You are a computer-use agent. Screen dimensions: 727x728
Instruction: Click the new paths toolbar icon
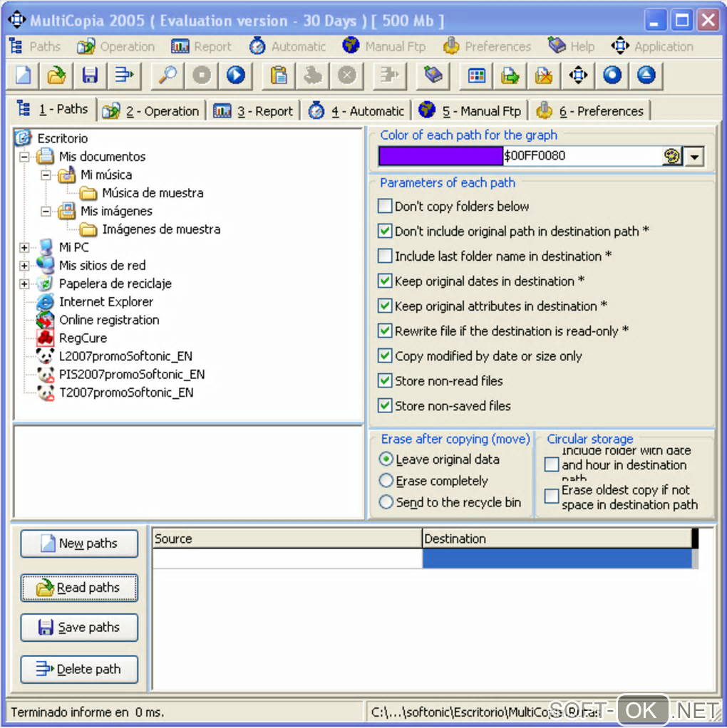click(24, 75)
